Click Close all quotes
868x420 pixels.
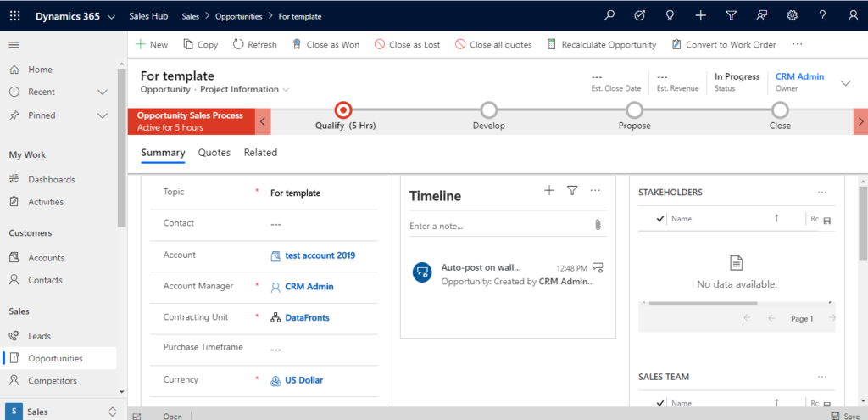click(493, 45)
